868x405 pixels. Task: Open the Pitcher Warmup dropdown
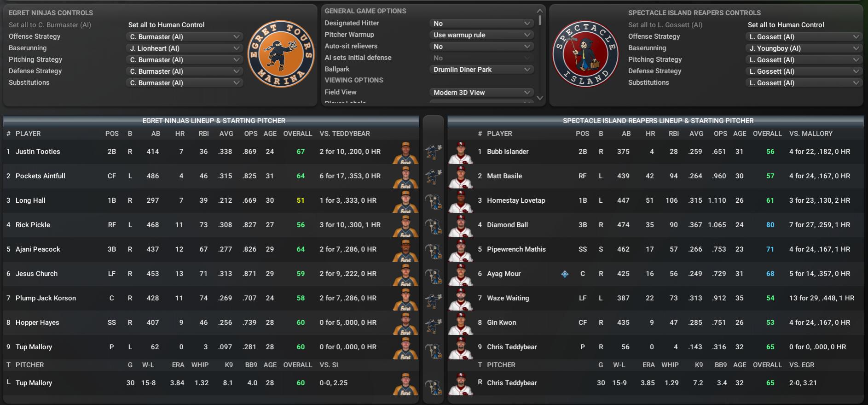(481, 35)
